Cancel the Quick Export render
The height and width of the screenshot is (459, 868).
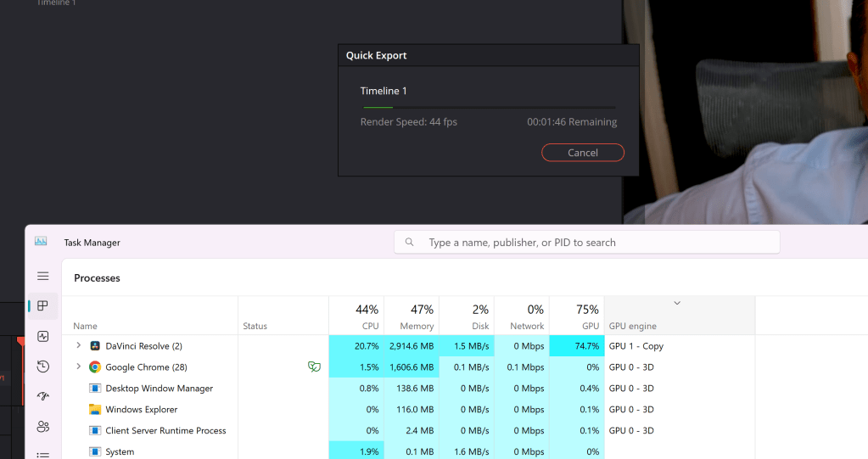click(x=582, y=153)
